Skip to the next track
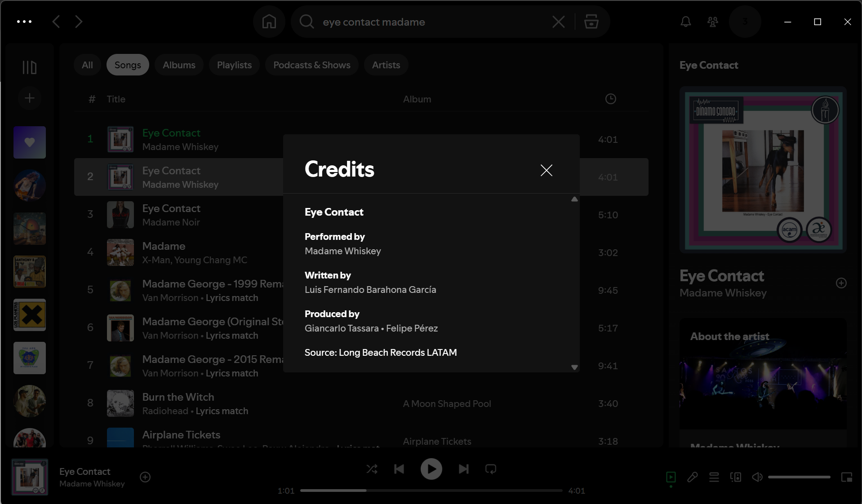 (x=464, y=469)
